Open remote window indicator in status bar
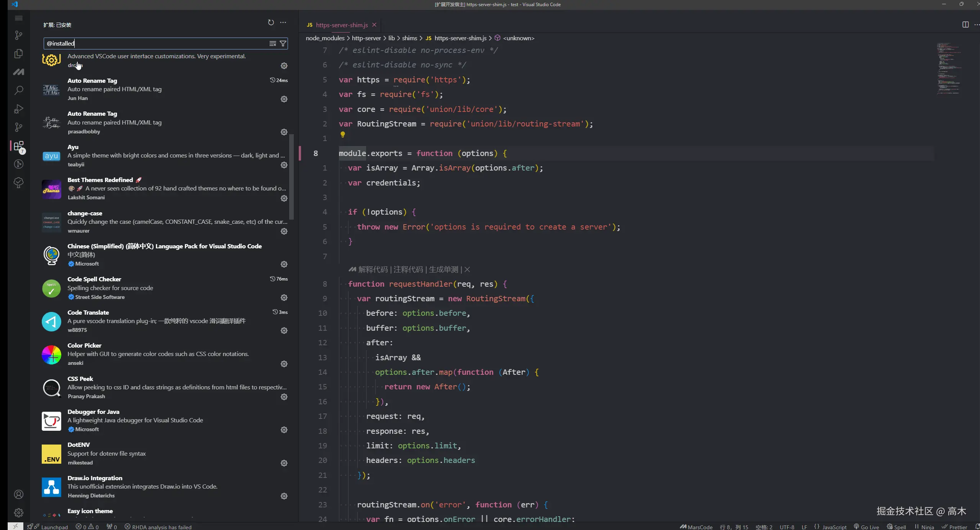This screenshot has width=980, height=530. pos(15,527)
